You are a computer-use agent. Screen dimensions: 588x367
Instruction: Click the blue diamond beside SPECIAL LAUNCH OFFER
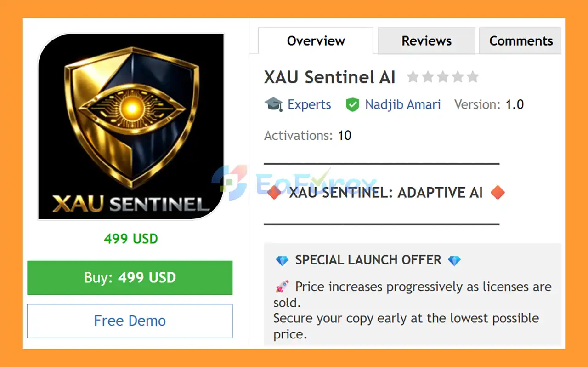pyautogui.click(x=283, y=260)
